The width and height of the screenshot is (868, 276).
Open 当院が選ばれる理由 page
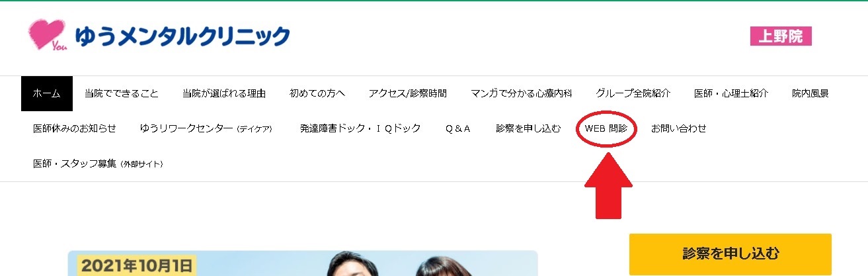point(224,93)
